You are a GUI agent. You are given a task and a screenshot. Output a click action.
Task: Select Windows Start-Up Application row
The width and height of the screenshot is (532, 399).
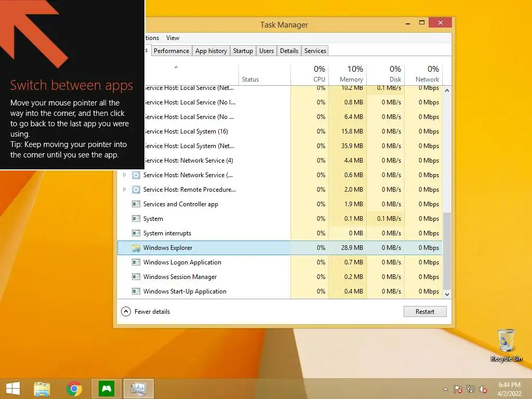click(x=280, y=291)
